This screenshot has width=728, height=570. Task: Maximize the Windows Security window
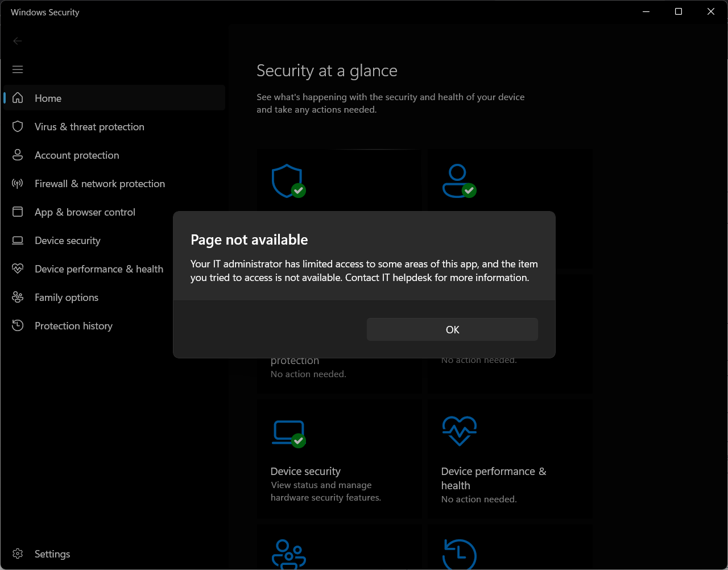coord(679,11)
